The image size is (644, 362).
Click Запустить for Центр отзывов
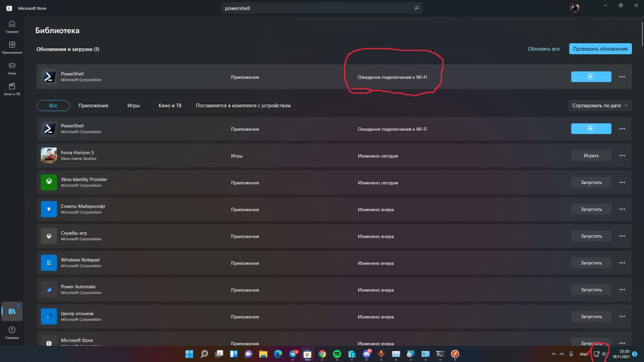click(x=591, y=316)
